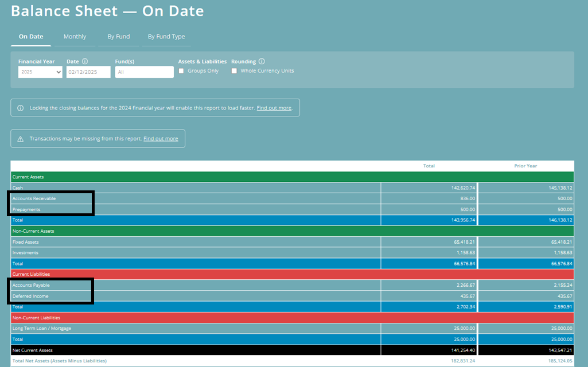This screenshot has width=588, height=367.
Task: Click the Accounts Payable row label
Action: coord(31,285)
